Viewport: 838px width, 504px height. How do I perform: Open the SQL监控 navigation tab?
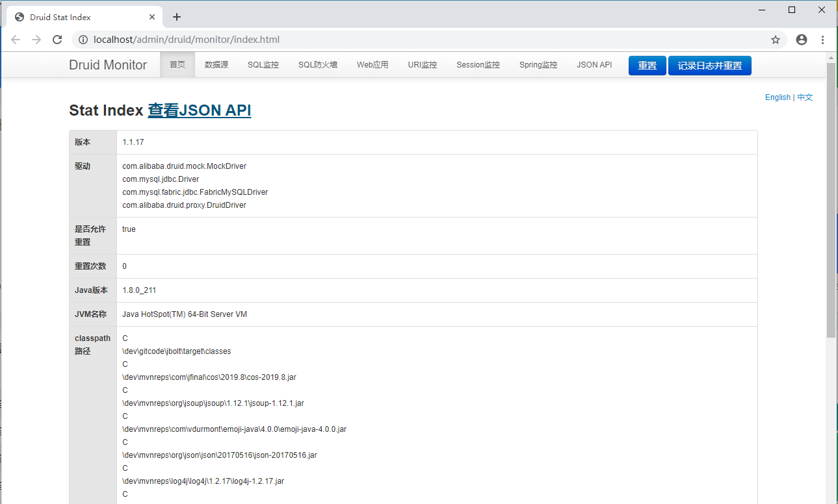click(x=263, y=65)
